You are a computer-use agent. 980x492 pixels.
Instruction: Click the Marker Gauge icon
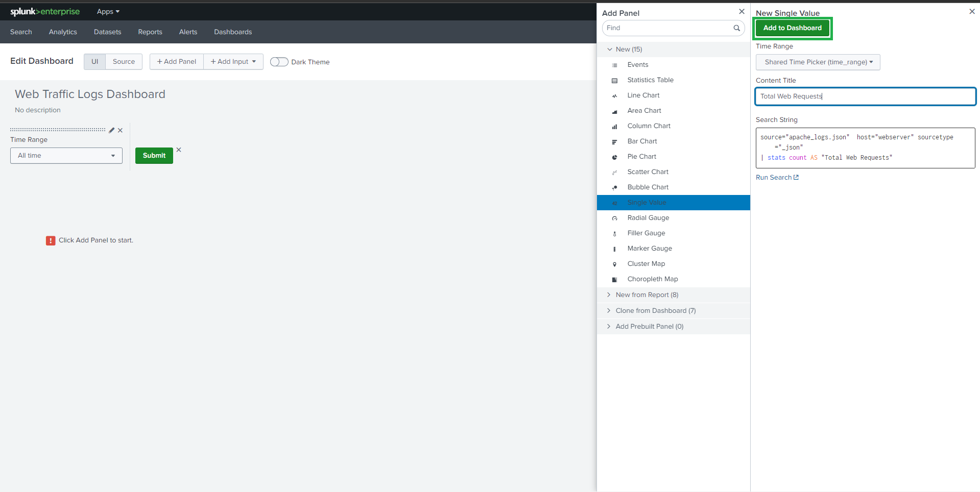coord(615,249)
